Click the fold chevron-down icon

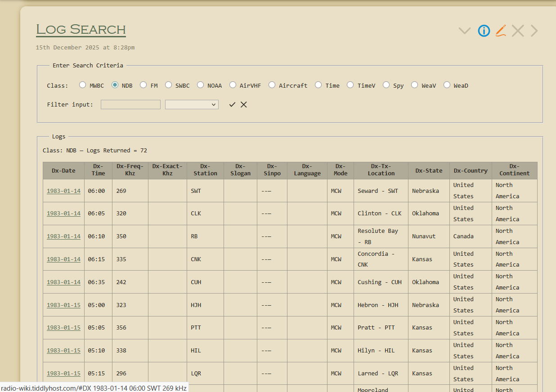click(464, 31)
